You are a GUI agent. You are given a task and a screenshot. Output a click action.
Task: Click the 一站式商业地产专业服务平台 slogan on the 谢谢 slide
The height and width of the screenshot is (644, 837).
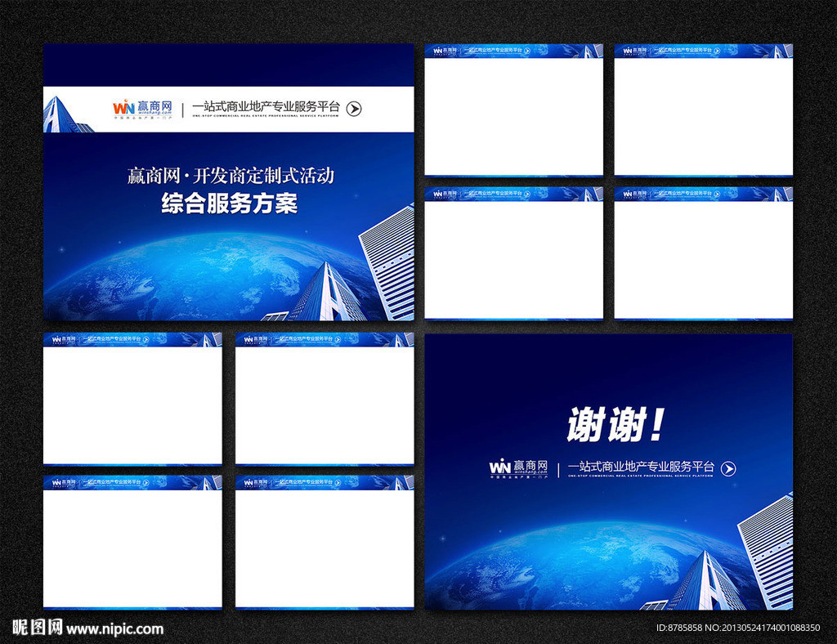pos(641,468)
